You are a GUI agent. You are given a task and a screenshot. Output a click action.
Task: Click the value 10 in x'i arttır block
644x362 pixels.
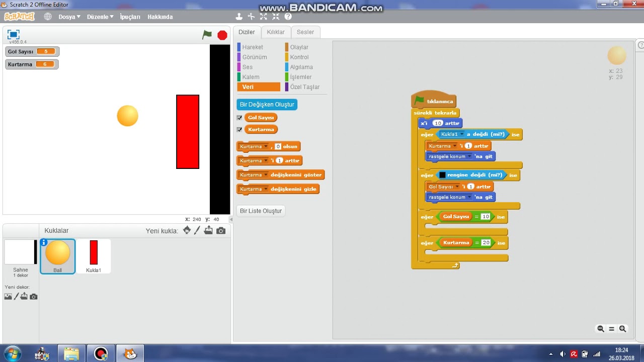click(438, 123)
